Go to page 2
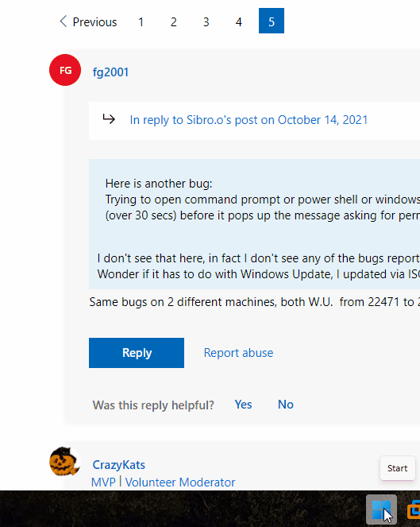 (x=174, y=22)
